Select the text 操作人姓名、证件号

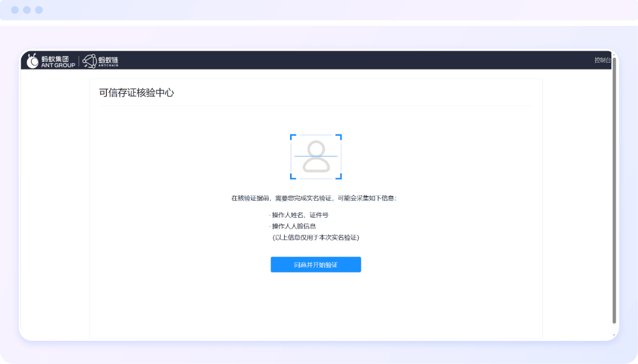tap(300, 215)
